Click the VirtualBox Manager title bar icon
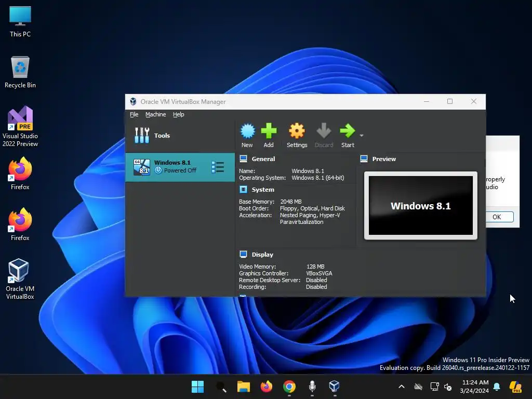Image resolution: width=532 pixels, height=399 pixels. 133,101
